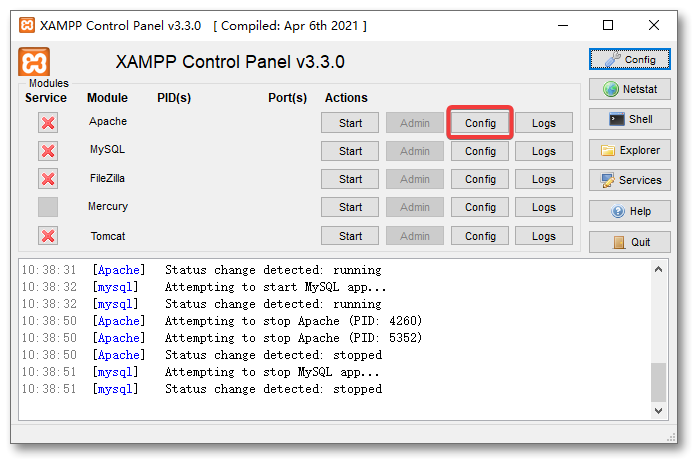The height and width of the screenshot is (460, 693).
Task: Toggle the MySQL service install checkbox
Action: click(48, 151)
